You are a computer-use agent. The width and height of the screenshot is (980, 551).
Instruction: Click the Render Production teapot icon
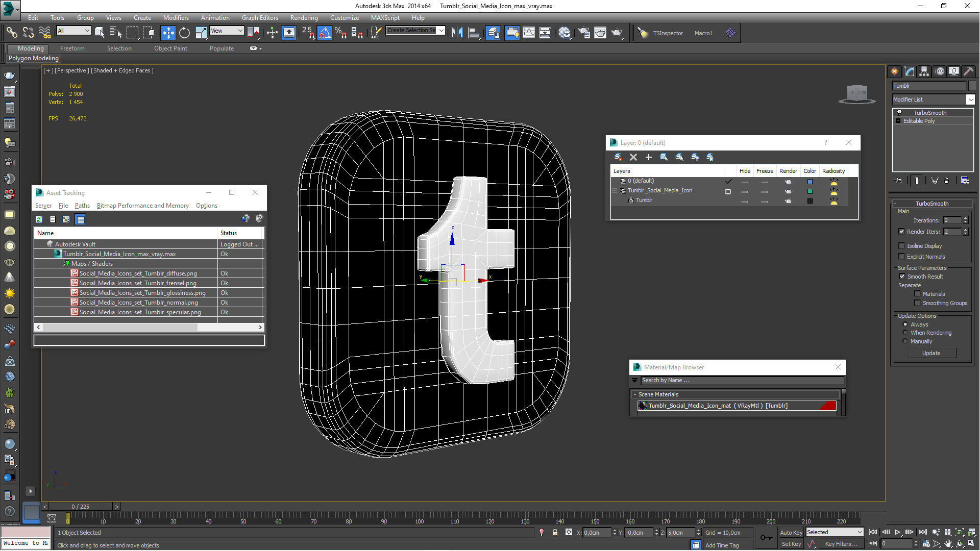coord(617,33)
